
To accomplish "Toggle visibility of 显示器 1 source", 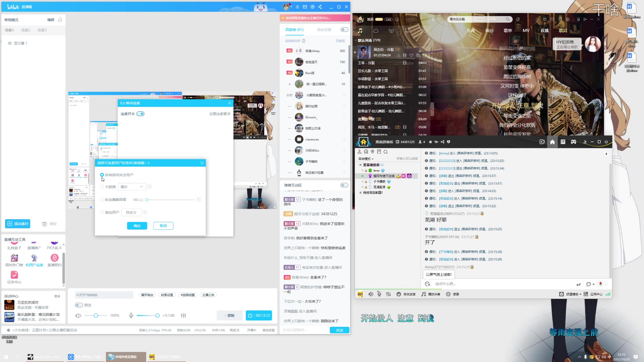I will coord(10,43).
